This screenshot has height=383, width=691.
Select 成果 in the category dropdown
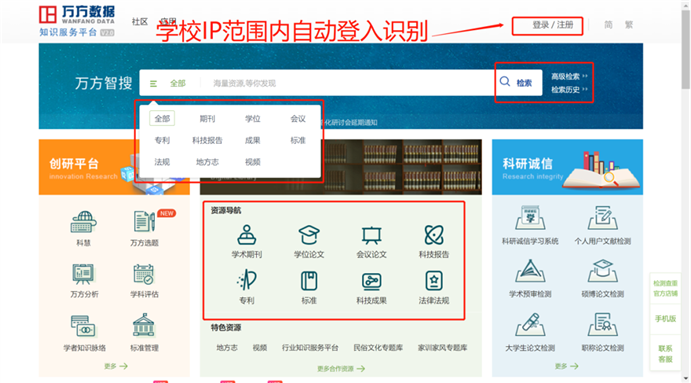pos(253,140)
